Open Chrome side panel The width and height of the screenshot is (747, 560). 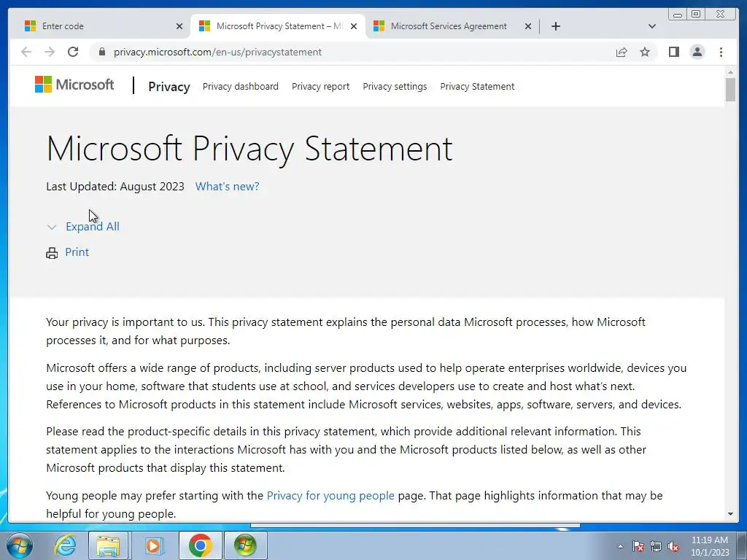(673, 52)
